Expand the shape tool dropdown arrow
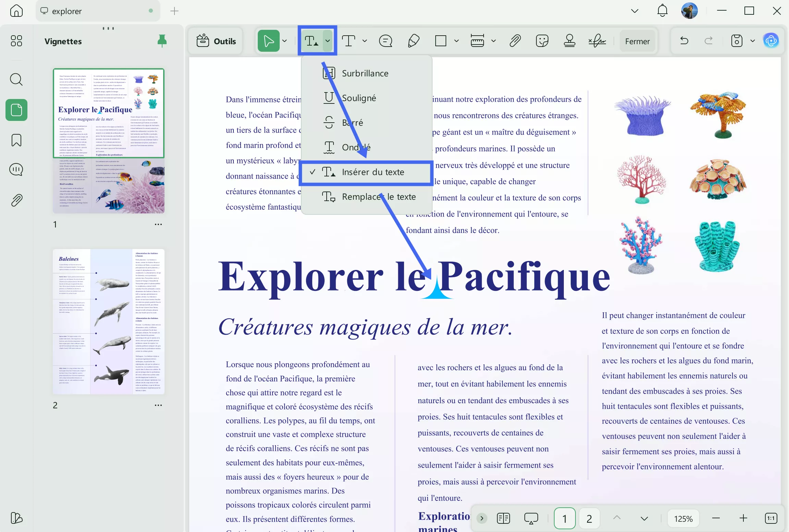The height and width of the screenshot is (532, 789). [x=457, y=41]
